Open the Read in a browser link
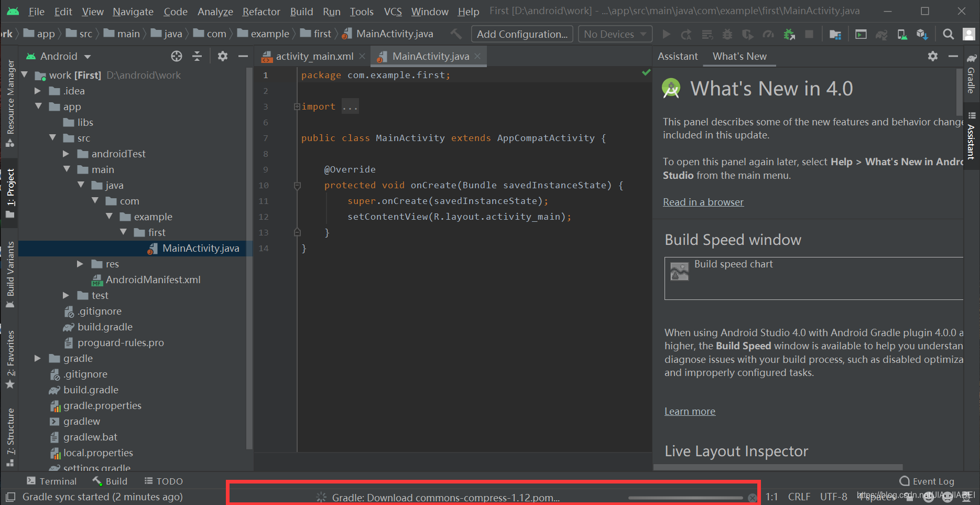The width and height of the screenshot is (980, 505). pos(703,202)
